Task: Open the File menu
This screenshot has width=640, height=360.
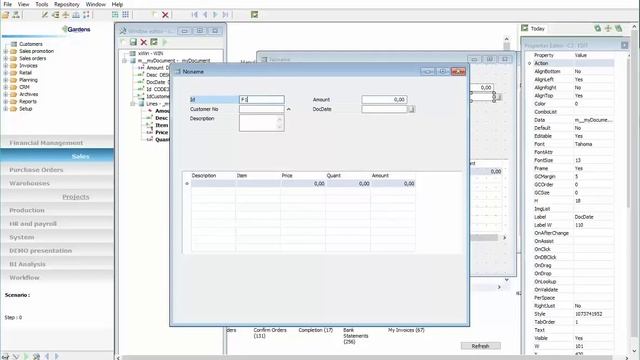Action: (7, 4)
